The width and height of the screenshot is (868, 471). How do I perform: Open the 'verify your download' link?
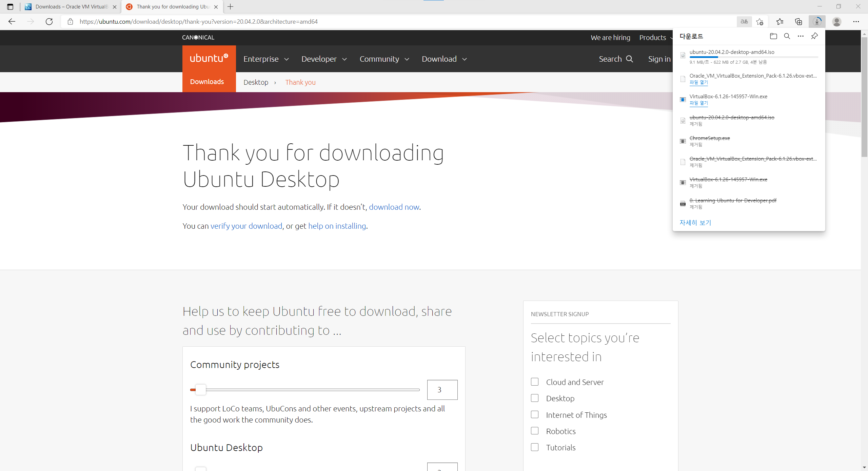(246, 226)
